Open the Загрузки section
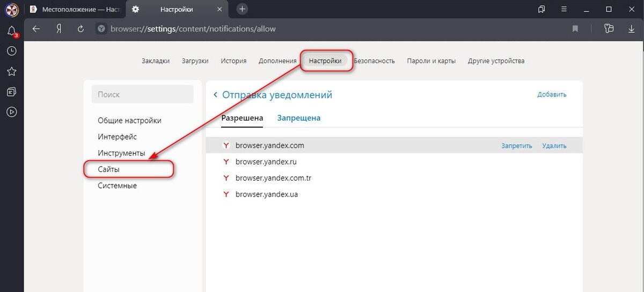The image size is (644, 292). click(x=195, y=61)
